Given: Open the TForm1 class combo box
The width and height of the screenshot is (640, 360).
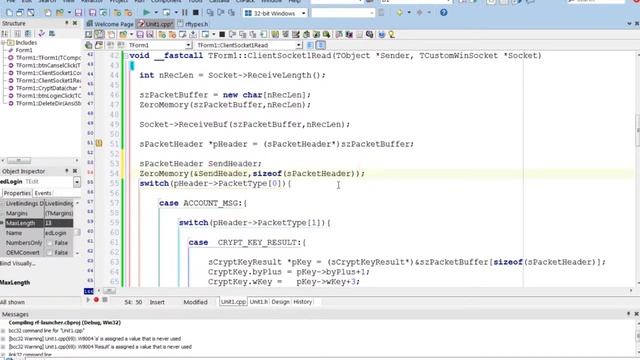Looking at the screenshot, I should [188, 45].
